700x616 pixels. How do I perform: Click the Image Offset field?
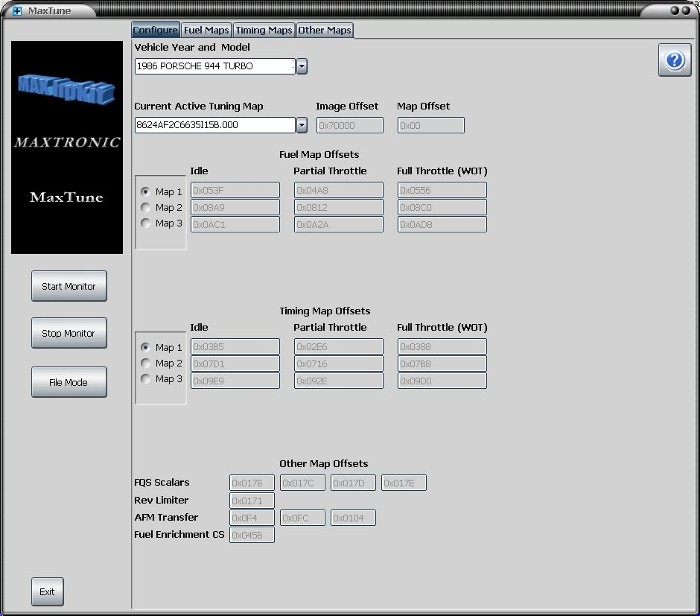coord(350,125)
